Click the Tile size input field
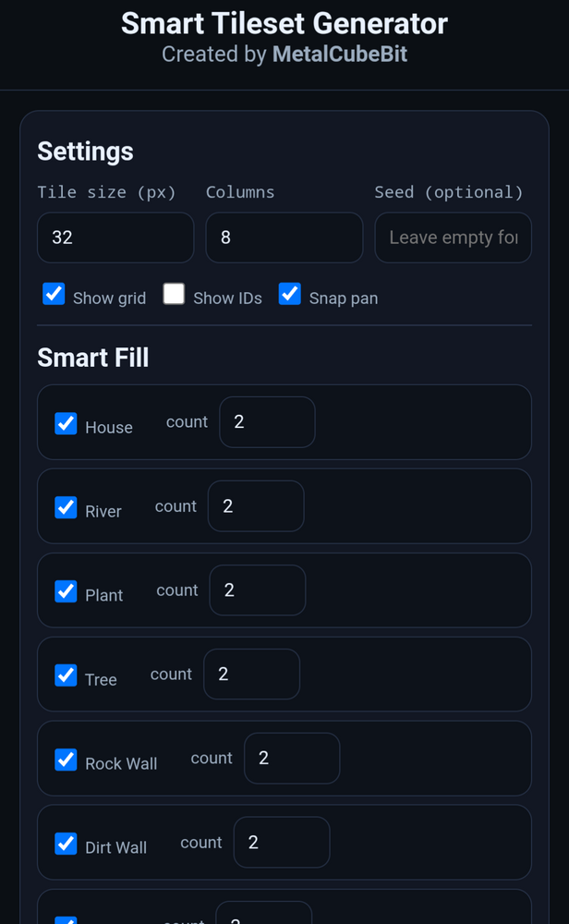Viewport: 569px width, 924px height. pyautogui.click(x=115, y=237)
